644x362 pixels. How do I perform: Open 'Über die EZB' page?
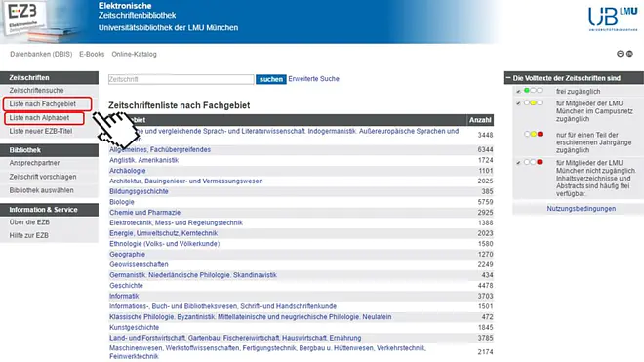click(29, 222)
